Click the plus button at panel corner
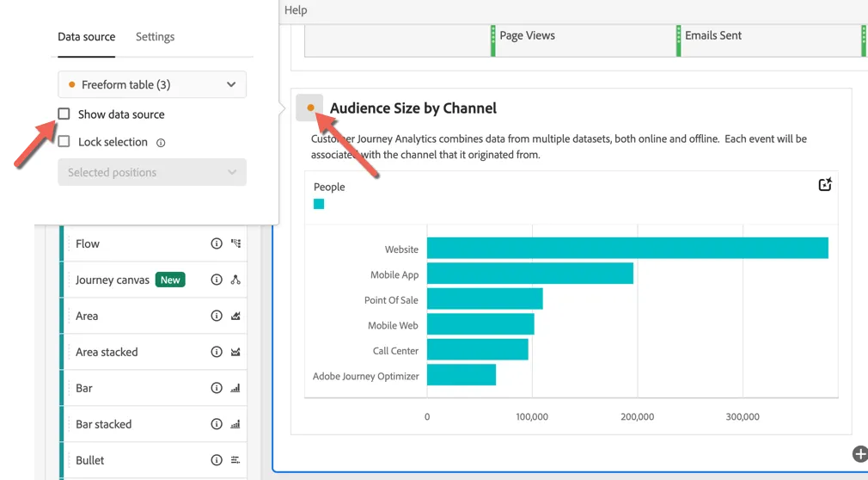Image resolution: width=868 pixels, height=480 pixels. pyautogui.click(x=860, y=454)
